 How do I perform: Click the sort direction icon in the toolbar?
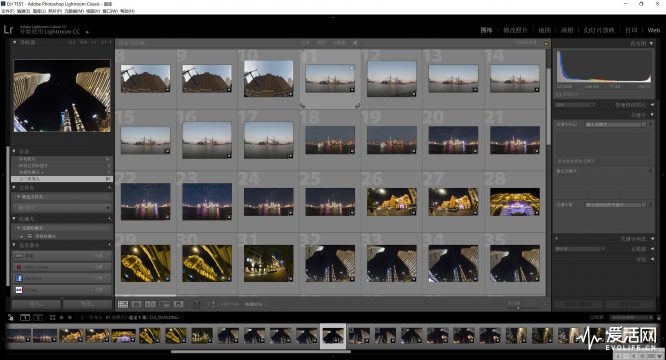pos(212,304)
